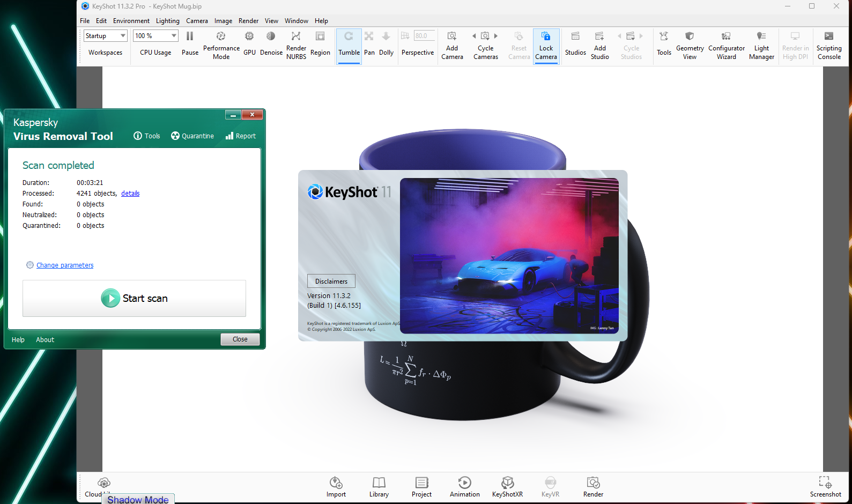Open the File menu

(85, 21)
